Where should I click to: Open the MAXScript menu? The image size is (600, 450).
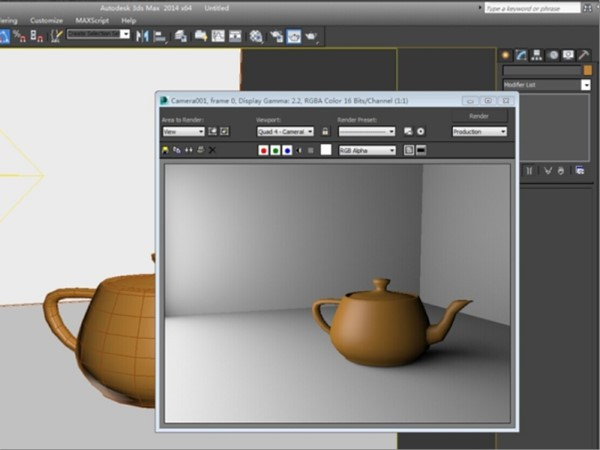92,20
